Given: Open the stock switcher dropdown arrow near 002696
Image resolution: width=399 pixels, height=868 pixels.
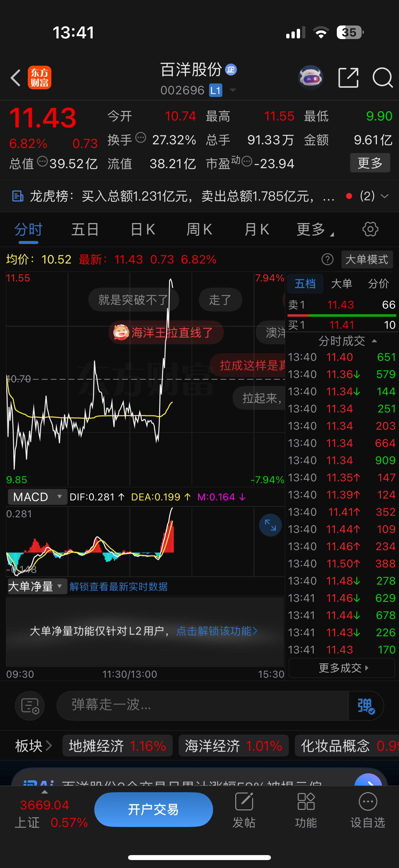Looking at the screenshot, I should [233, 90].
